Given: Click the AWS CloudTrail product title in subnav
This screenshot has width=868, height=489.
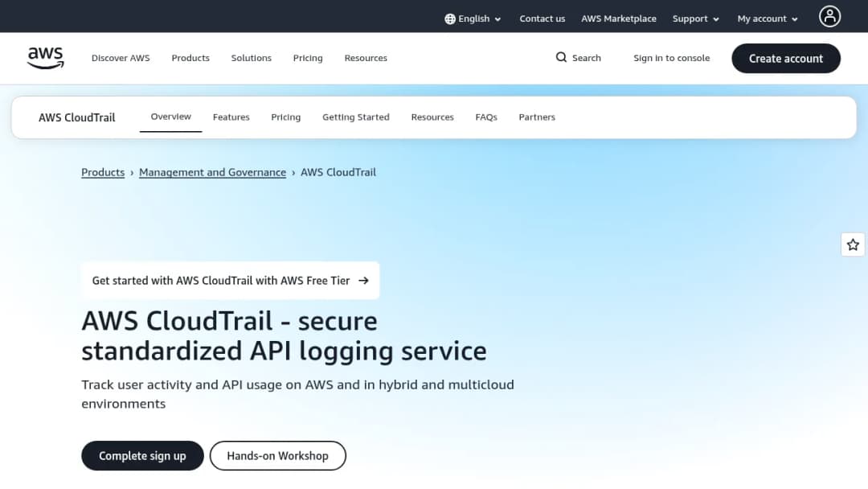Looking at the screenshot, I should coord(77,117).
